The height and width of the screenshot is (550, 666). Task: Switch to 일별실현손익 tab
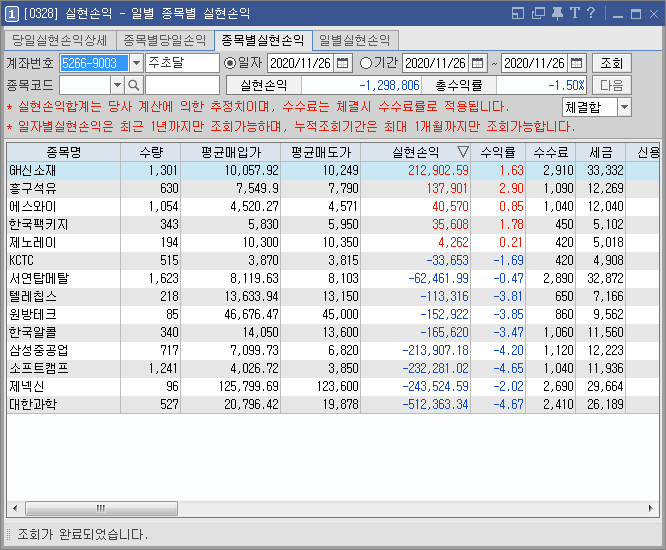pos(355,40)
